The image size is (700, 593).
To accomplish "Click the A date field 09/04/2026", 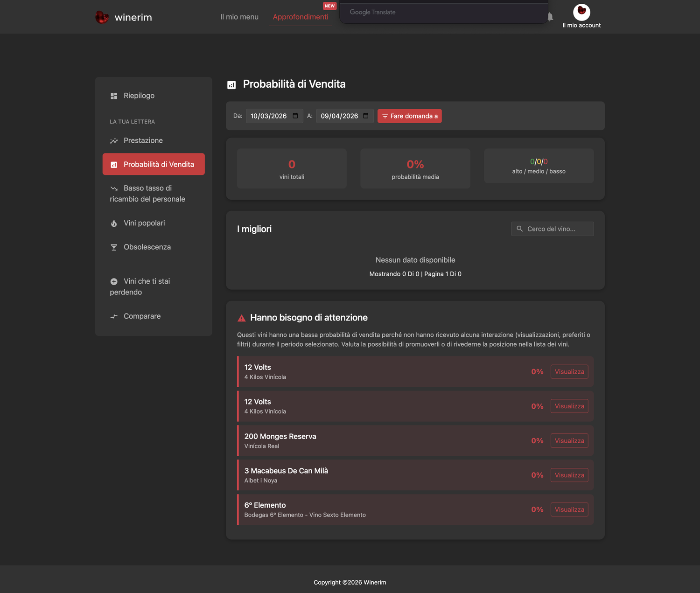I will [345, 116].
